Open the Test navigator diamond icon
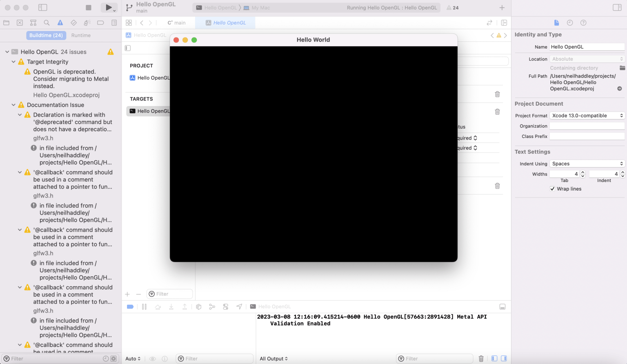627x364 pixels. point(73,23)
